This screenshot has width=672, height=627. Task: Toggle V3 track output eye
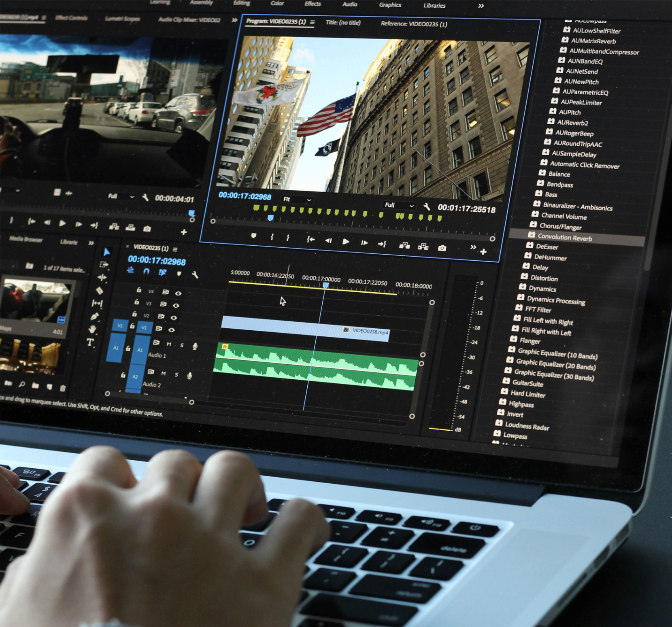click(176, 305)
